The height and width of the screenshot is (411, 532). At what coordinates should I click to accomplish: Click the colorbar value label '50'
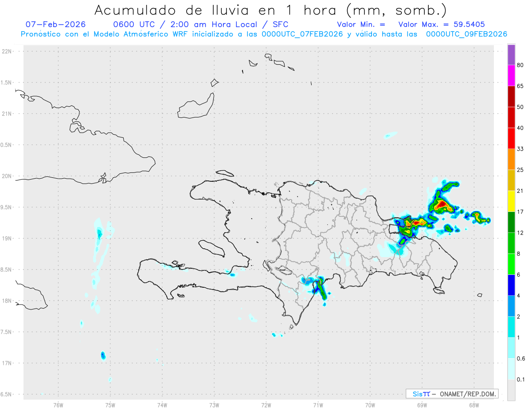pos(520,107)
